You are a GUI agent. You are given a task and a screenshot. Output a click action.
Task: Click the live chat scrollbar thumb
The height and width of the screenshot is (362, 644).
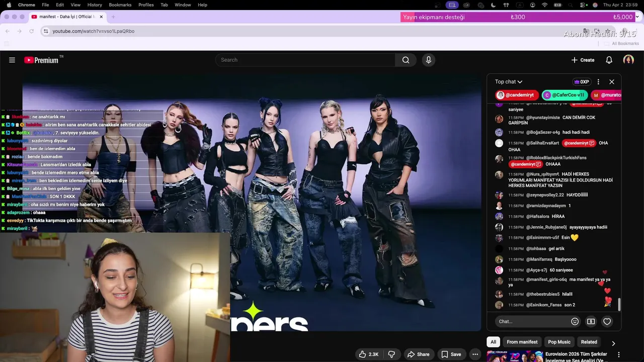pos(619,304)
